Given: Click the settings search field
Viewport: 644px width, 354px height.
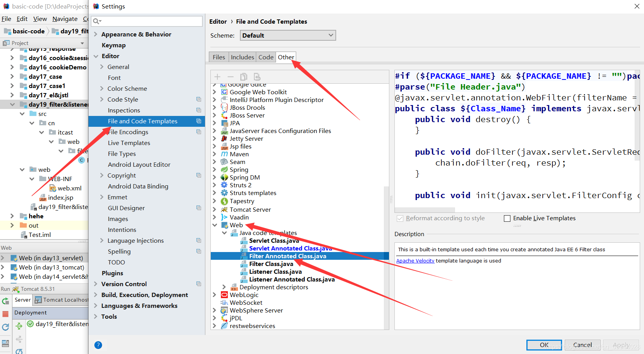Looking at the screenshot, I should click(x=147, y=21).
